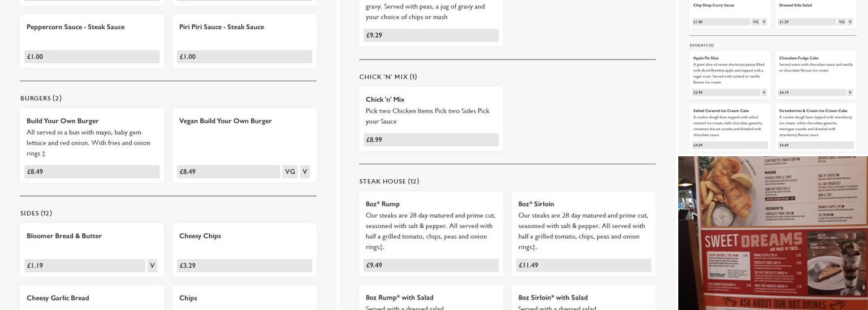
Task: Select the Steak House (12) section heading
Action: 389,182
